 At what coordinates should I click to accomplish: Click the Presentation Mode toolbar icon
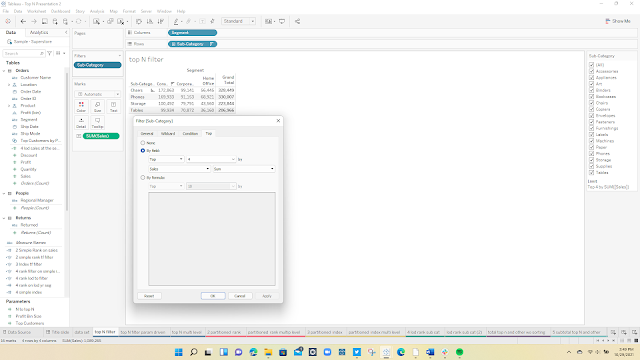[282, 21]
